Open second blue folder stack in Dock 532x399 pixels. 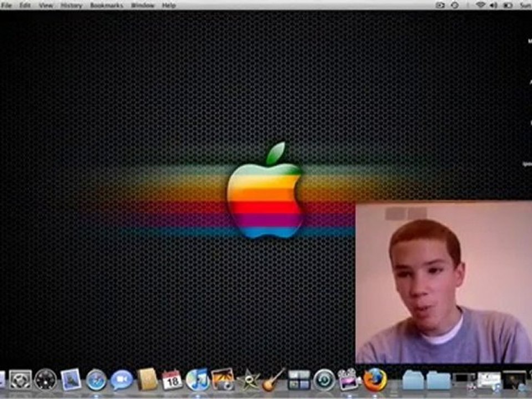438,380
